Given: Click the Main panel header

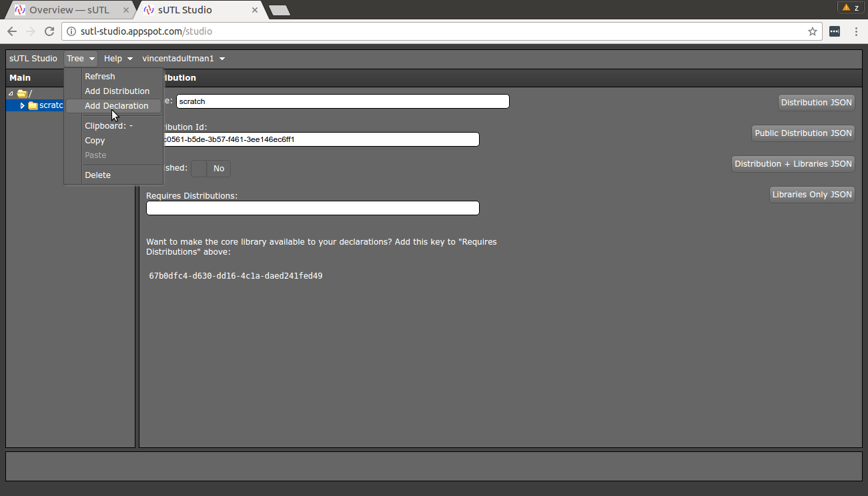Looking at the screenshot, I should pos(70,78).
